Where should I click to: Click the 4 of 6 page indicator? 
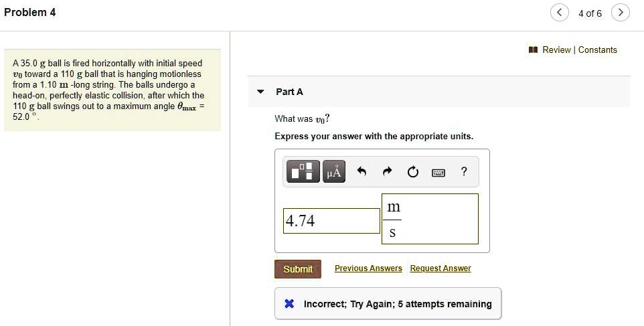590,13
